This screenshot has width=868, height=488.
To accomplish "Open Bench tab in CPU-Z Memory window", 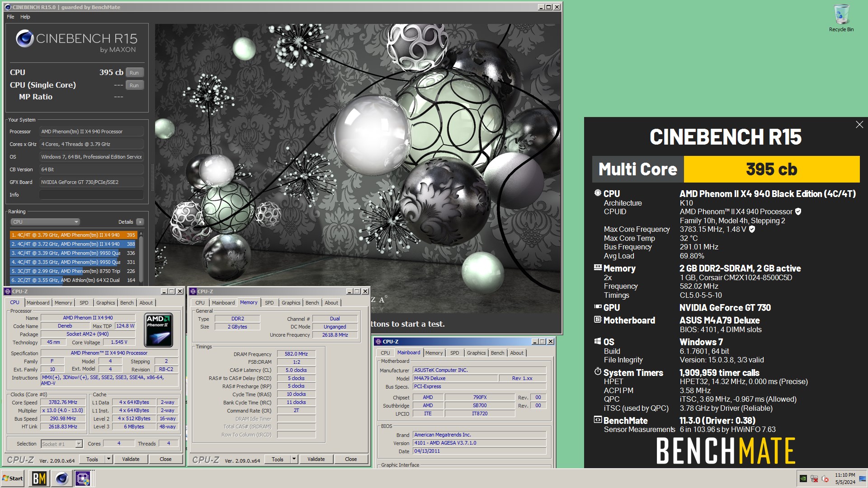I will (x=312, y=303).
